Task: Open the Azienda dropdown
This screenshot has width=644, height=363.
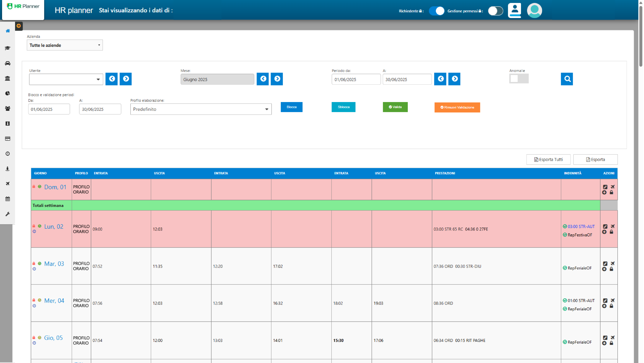Action: tap(65, 45)
